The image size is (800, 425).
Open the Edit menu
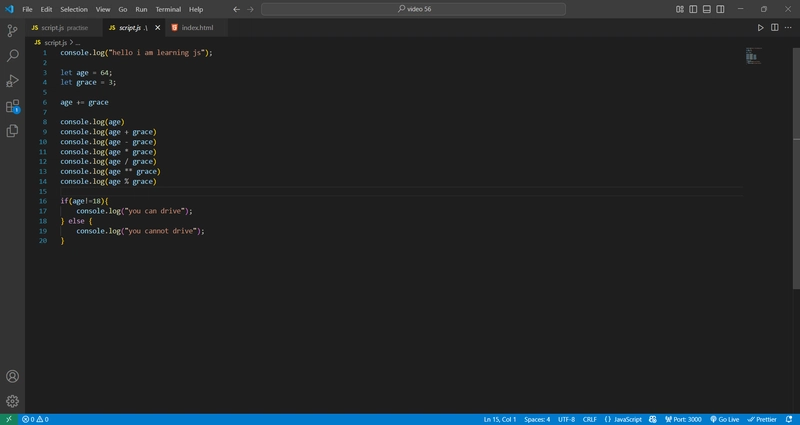[x=46, y=9]
